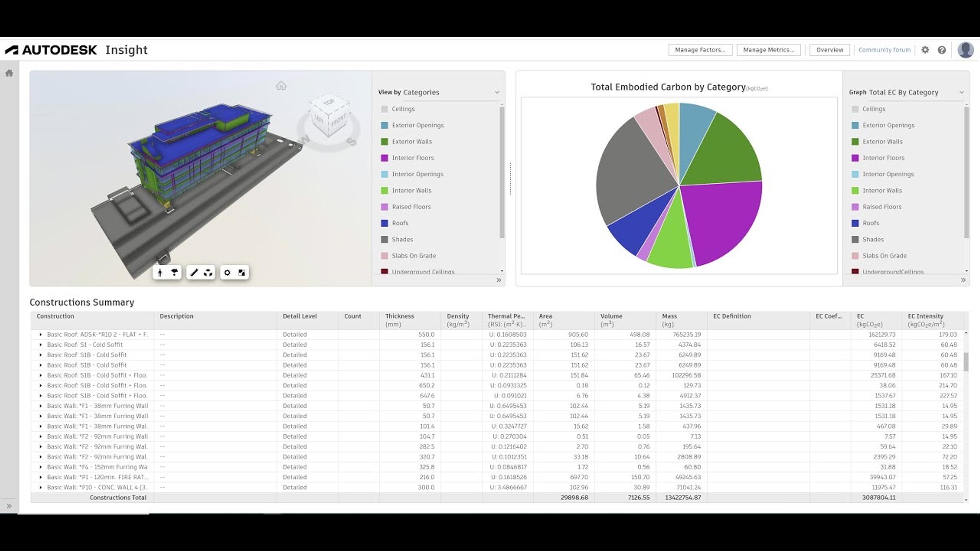Click the Constructions Total mass value 13422754.87
Viewport: 980px width, 551px height.
point(683,498)
